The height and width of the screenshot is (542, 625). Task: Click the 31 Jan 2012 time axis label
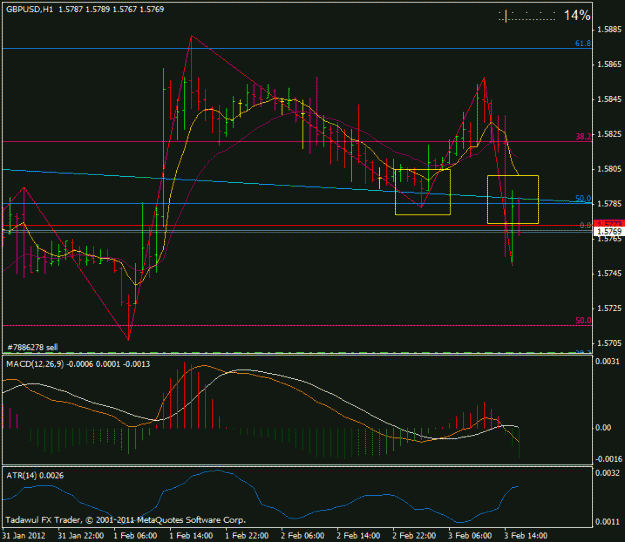coord(24,536)
